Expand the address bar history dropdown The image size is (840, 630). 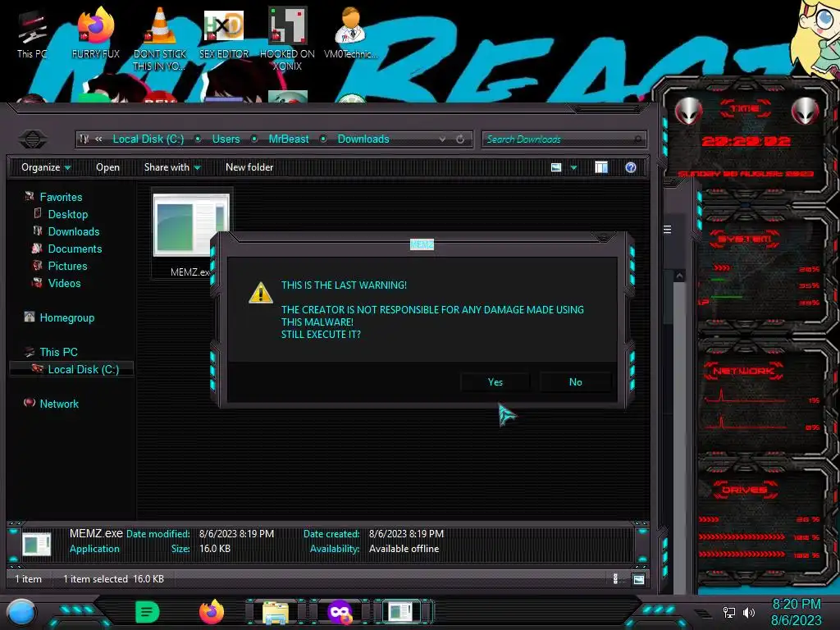tap(442, 139)
